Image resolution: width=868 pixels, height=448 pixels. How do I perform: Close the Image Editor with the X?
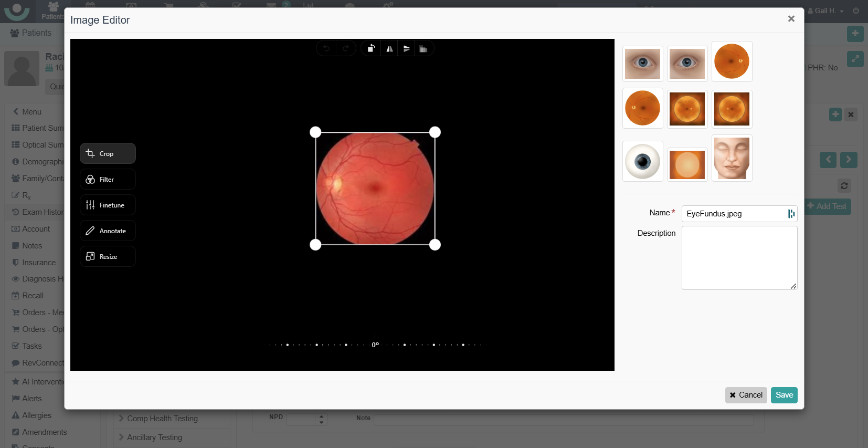pos(791,19)
